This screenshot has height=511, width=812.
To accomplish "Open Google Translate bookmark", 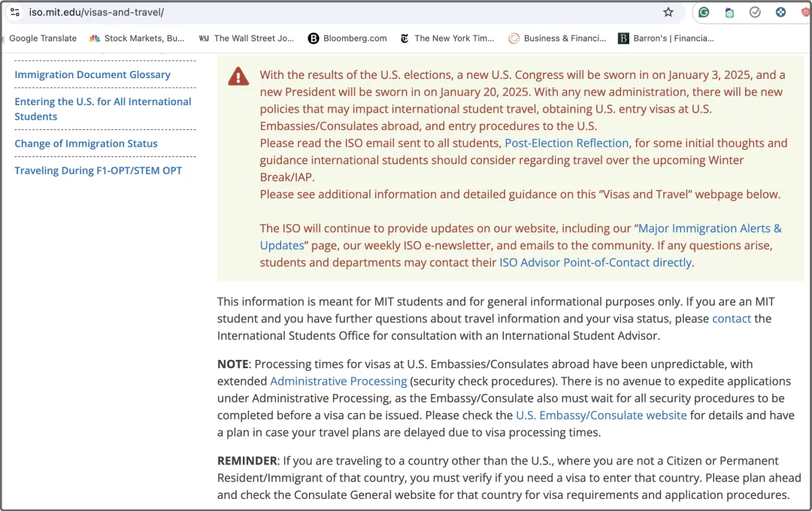I will coord(42,38).
